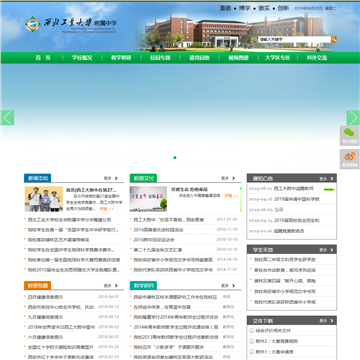Go to next banner slide arrow

click(353, 118)
